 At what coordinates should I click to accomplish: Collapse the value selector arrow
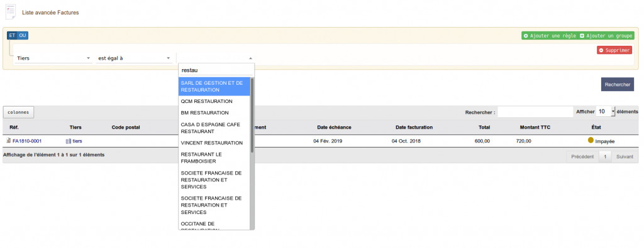(250, 58)
